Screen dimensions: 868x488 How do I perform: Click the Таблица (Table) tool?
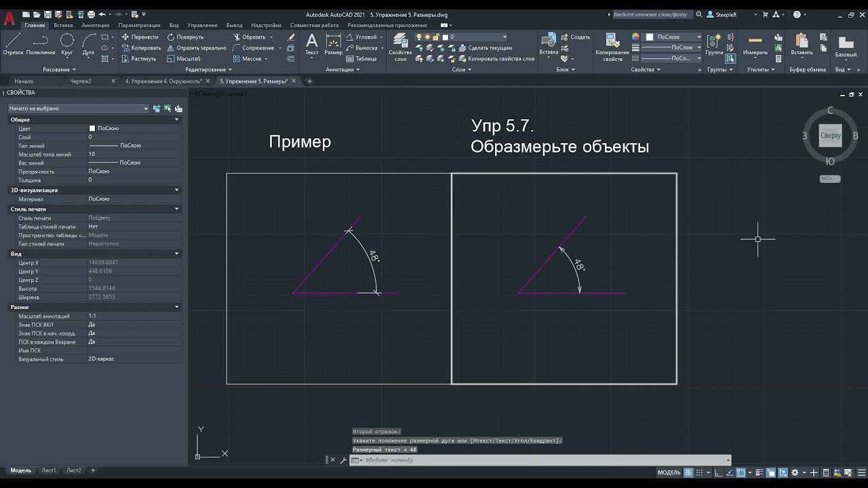361,59
